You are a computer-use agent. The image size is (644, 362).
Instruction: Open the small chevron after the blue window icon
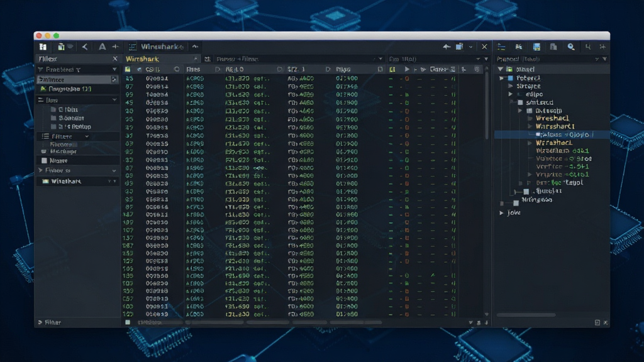tap(470, 47)
